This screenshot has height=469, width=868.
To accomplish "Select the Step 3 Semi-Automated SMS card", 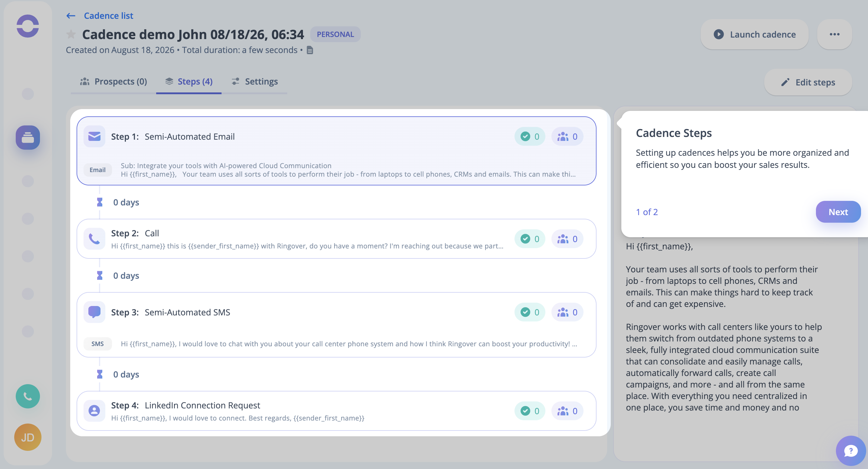I will (336, 325).
